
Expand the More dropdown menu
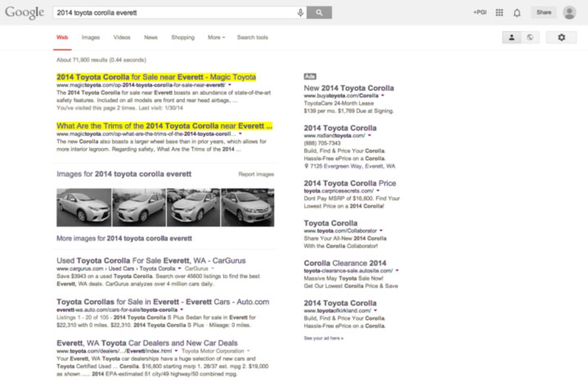pyautogui.click(x=217, y=38)
